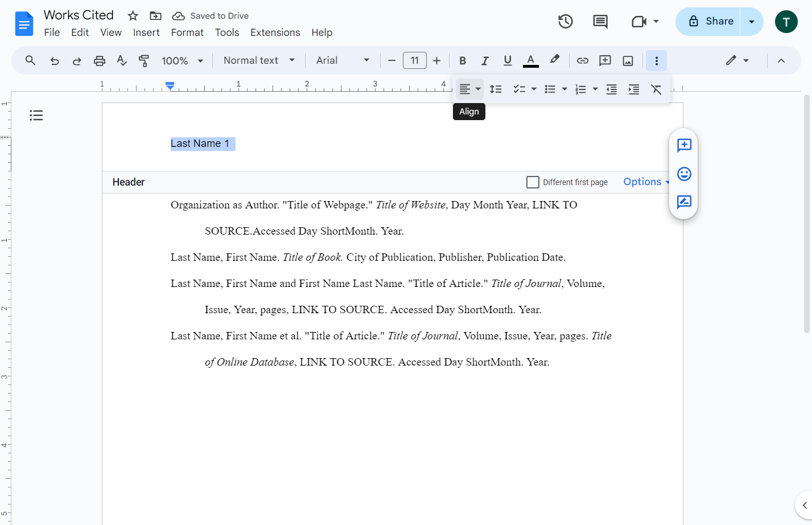
Task: Increase indent
Action: coord(634,89)
